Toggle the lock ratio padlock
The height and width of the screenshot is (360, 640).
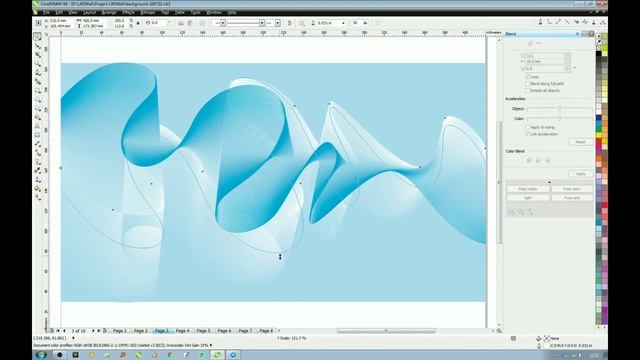click(x=138, y=23)
